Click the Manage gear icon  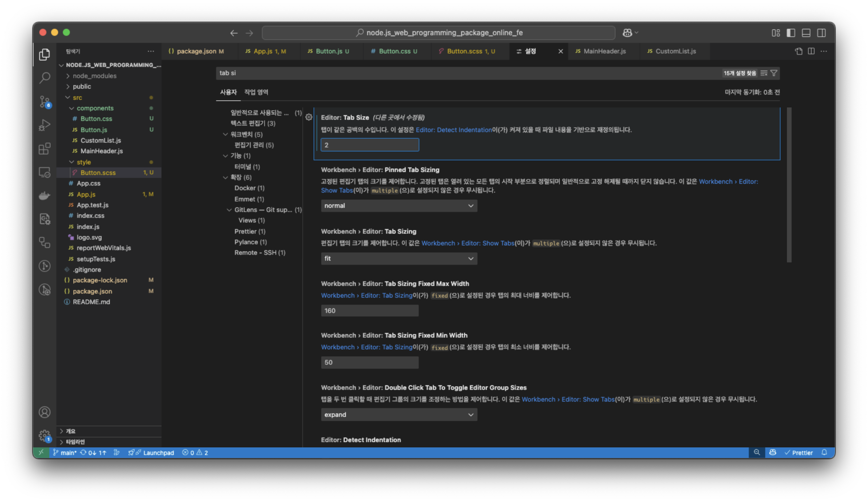(44, 436)
